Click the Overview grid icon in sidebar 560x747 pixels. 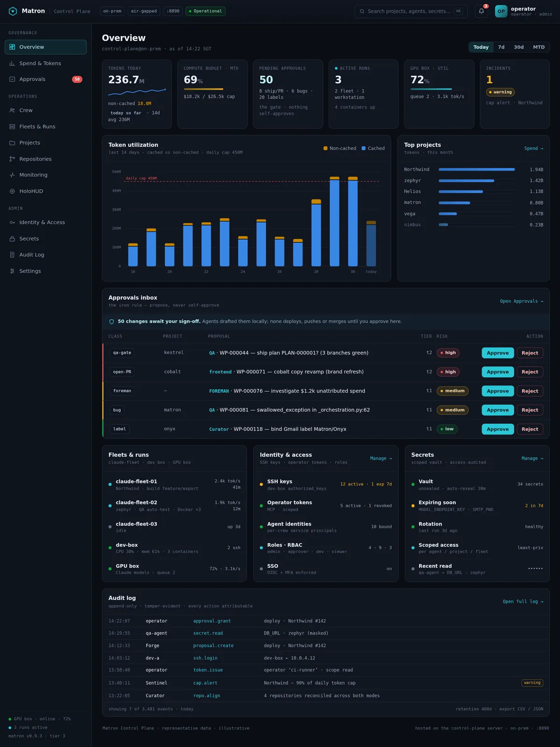(x=12, y=47)
